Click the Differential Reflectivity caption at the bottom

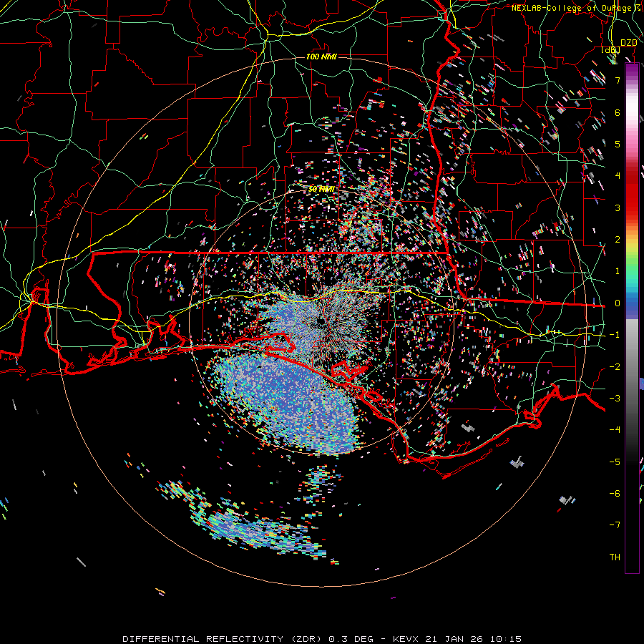coord(322,639)
